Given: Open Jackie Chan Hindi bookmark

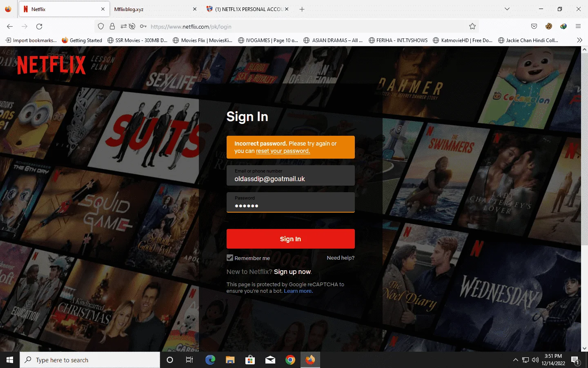Looking at the screenshot, I should (x=528, y=40).
